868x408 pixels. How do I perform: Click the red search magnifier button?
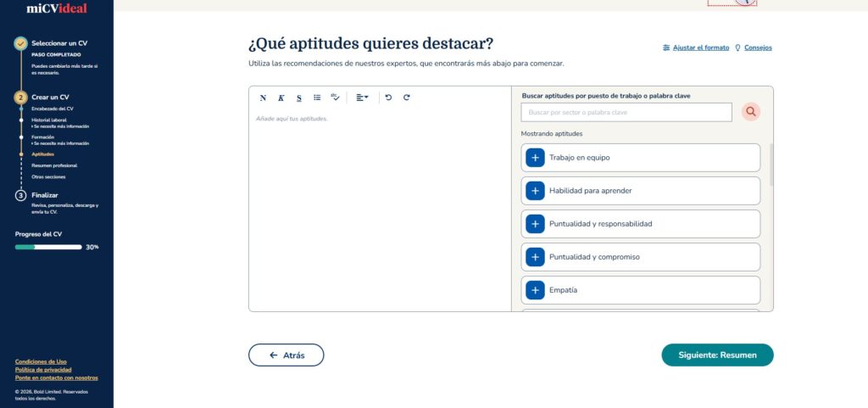click(751, 112)
